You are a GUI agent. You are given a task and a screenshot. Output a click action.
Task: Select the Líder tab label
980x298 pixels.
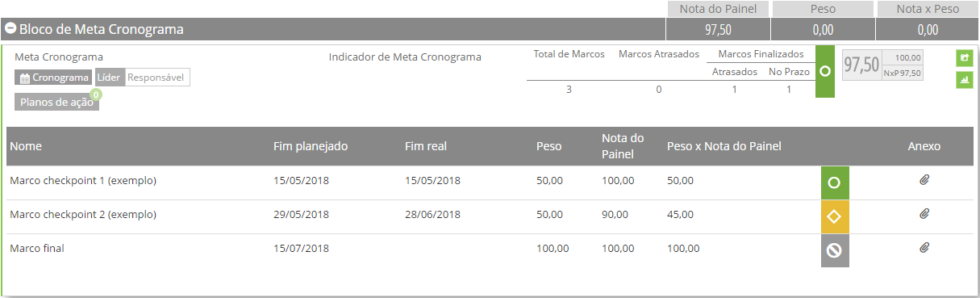(x=109, y=78)
